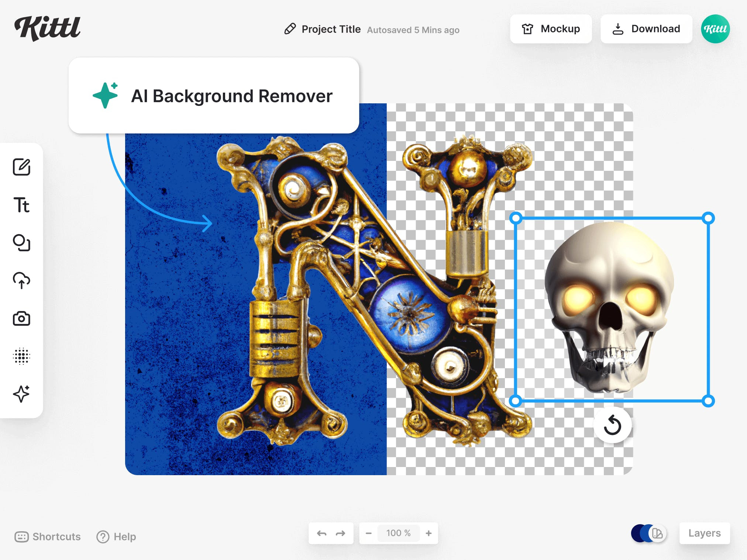
Task: Open the Kittl account avatar menu
Action: pos(715,29)
